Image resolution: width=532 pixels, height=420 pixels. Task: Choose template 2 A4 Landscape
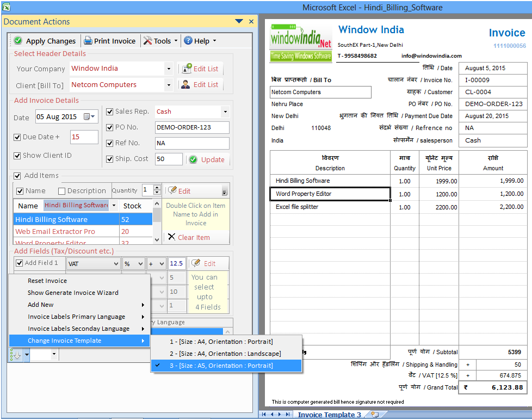click(226, 354)
